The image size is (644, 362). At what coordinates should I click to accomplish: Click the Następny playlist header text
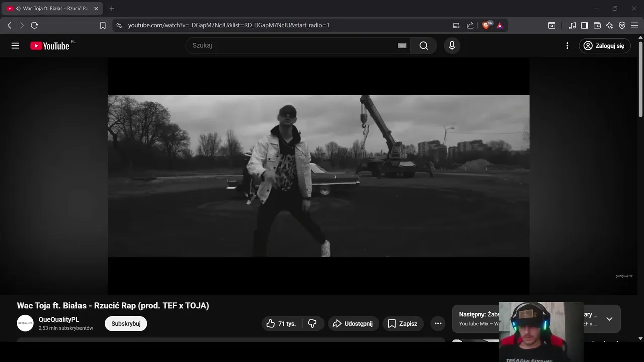[478, 314]
